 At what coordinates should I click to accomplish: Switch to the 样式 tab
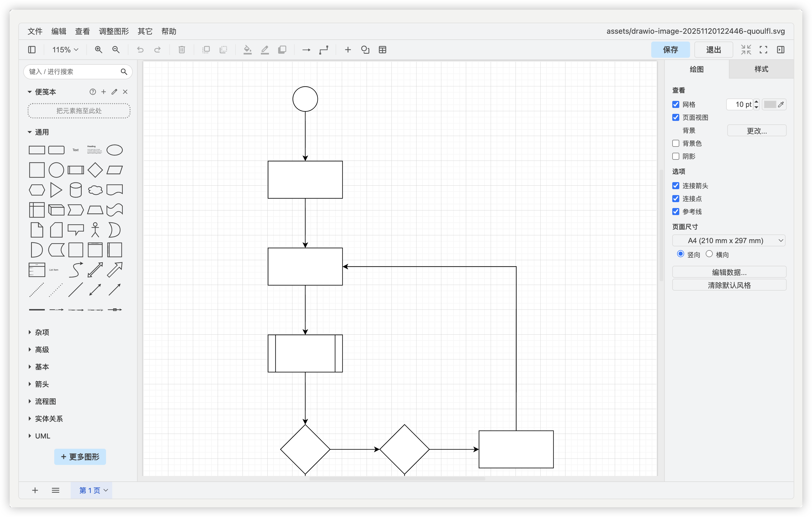[761, 69]
